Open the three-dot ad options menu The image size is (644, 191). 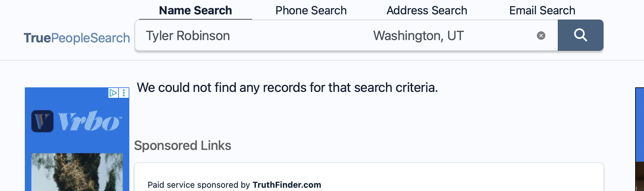point(124,93)
